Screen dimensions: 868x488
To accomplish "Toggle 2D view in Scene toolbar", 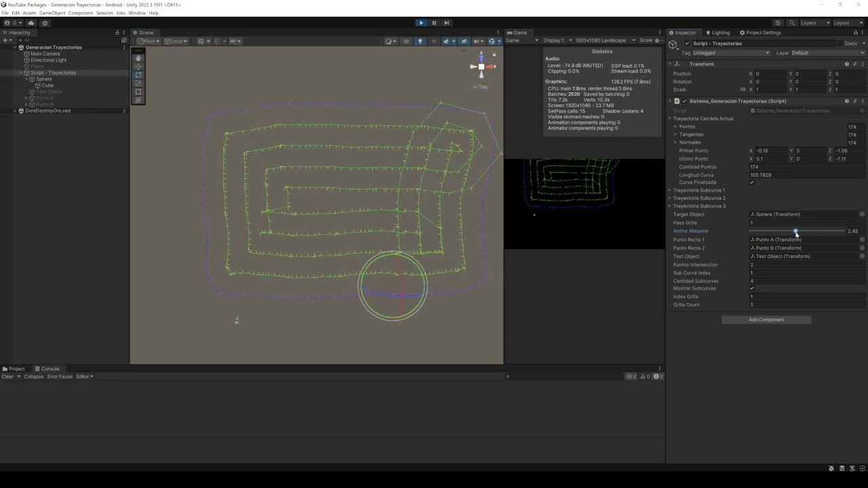I will pos(406,41).
